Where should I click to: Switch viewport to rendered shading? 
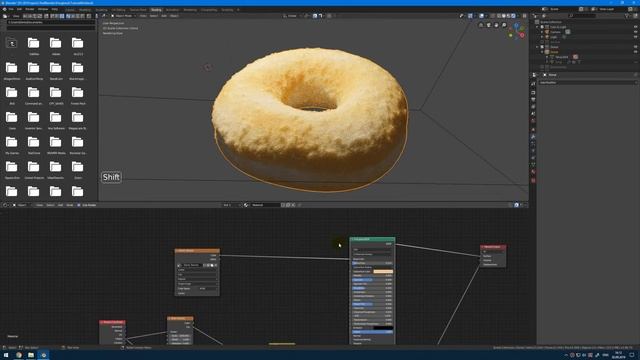click(x=513, y=16)
